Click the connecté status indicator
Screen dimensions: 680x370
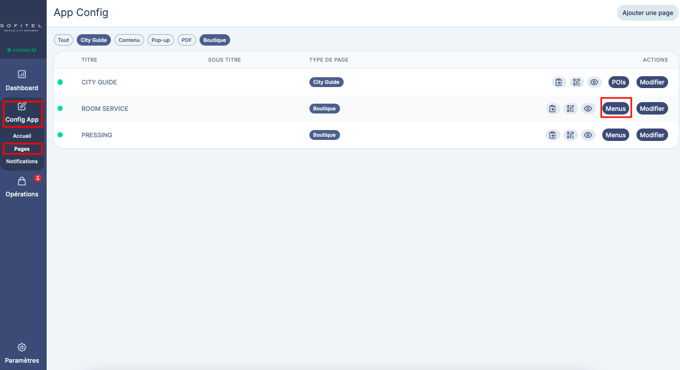click(x=22, y=50)
